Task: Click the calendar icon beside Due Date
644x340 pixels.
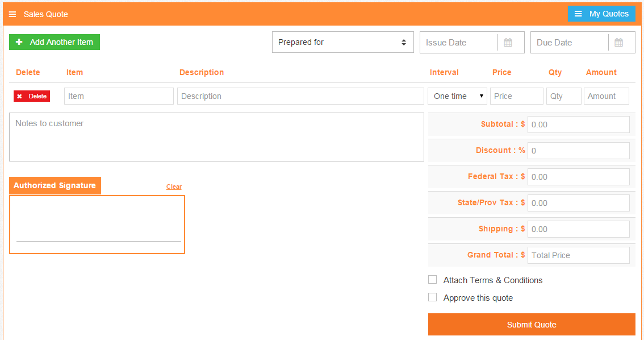Action: point(620,42)
